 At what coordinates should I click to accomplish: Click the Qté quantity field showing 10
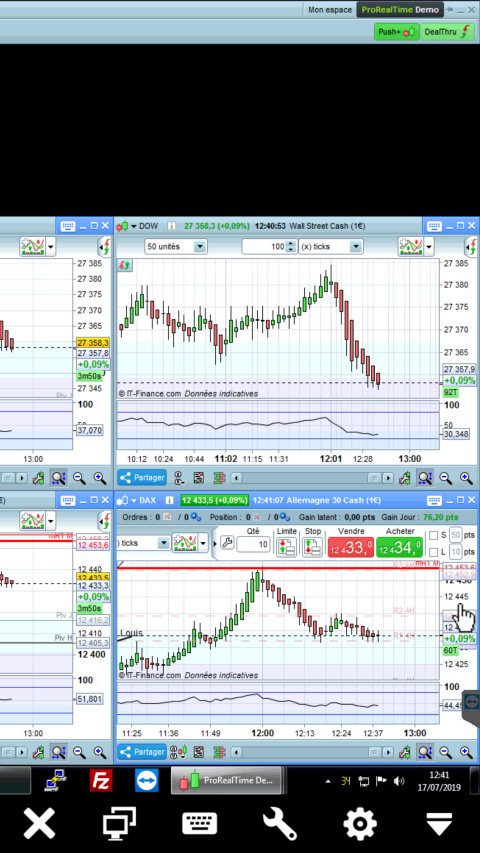pyautogui.click(x=254, y=545)
